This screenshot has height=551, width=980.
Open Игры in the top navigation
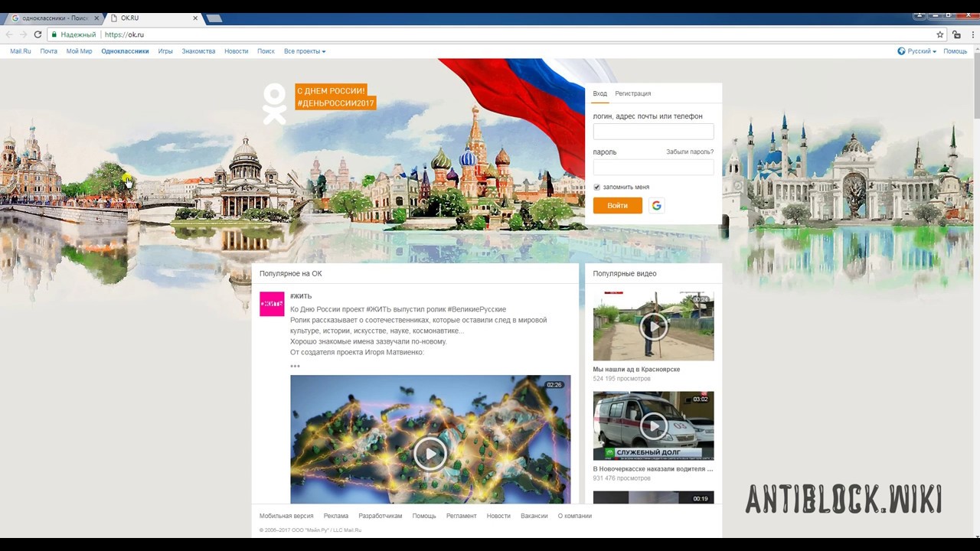pyautogui.click(x=165, y=51)
